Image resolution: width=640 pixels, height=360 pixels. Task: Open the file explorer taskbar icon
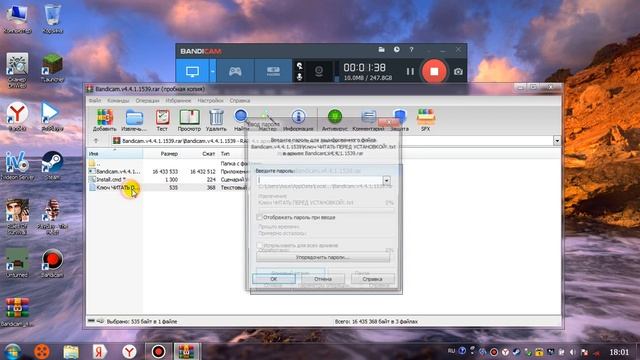click(71, 351)
